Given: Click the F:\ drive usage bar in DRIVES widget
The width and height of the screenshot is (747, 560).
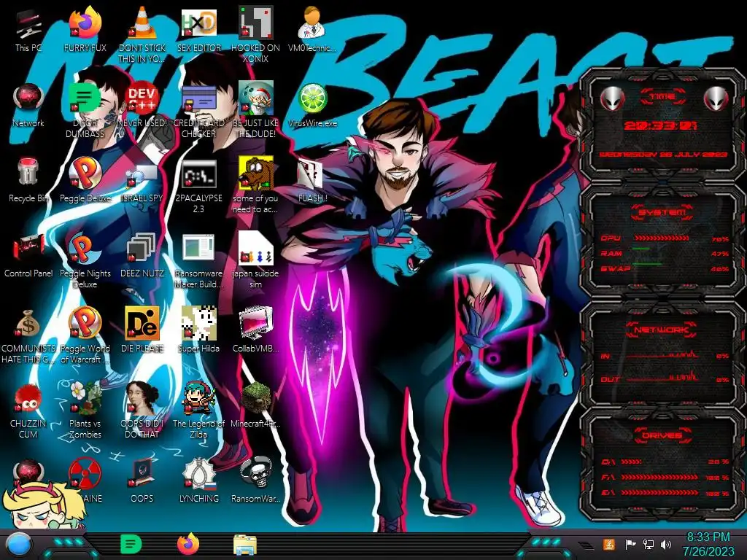Looking at the screenshot, I should pos(659,477).
